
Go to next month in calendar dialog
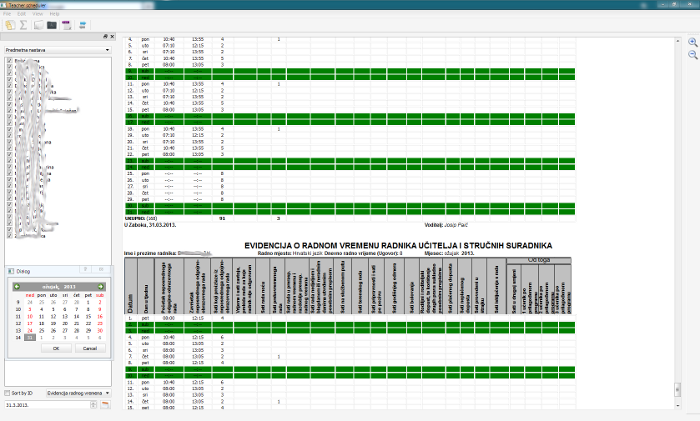[103, 287]
